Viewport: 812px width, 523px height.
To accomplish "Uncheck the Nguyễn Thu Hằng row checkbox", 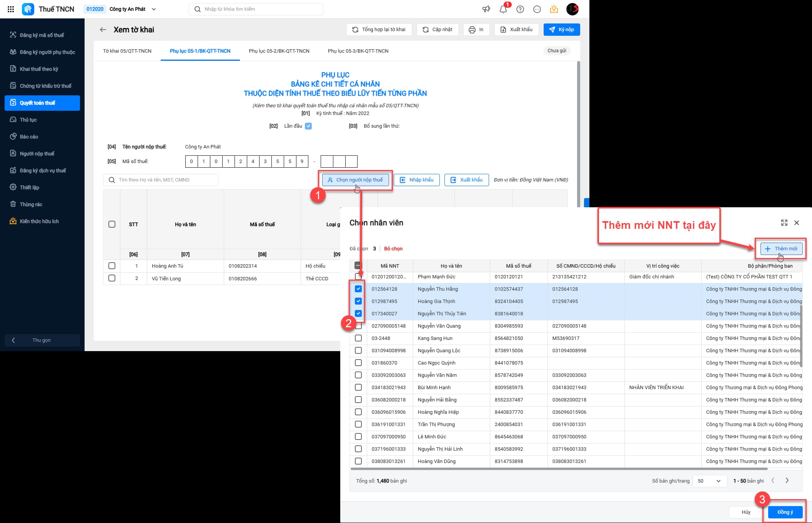I will coord(358,289).
